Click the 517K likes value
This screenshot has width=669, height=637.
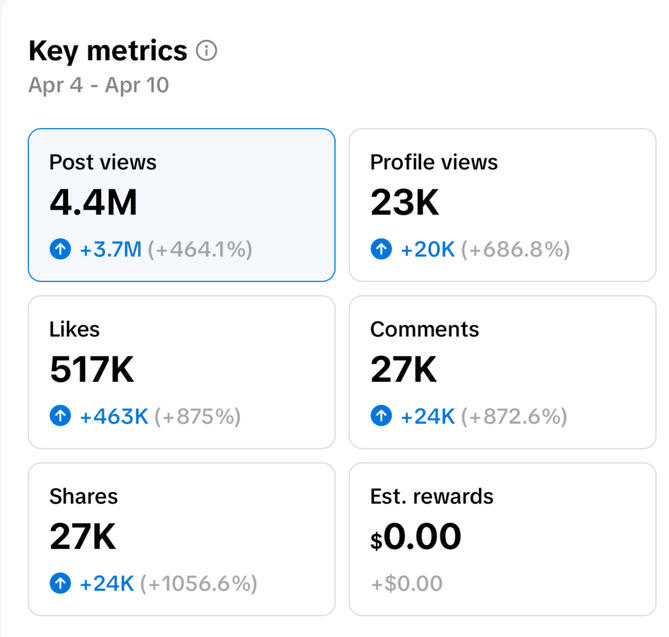pos(91,370)
